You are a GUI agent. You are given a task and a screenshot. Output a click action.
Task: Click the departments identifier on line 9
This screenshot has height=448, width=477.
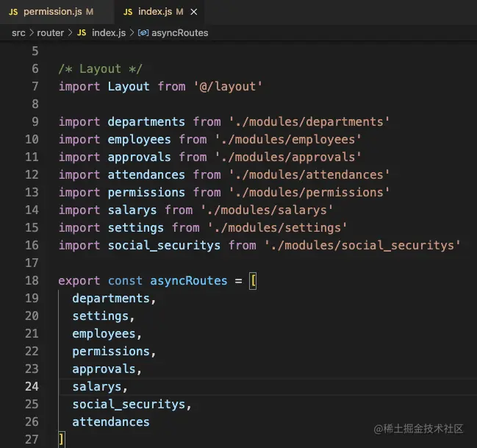tap(146, 122)
